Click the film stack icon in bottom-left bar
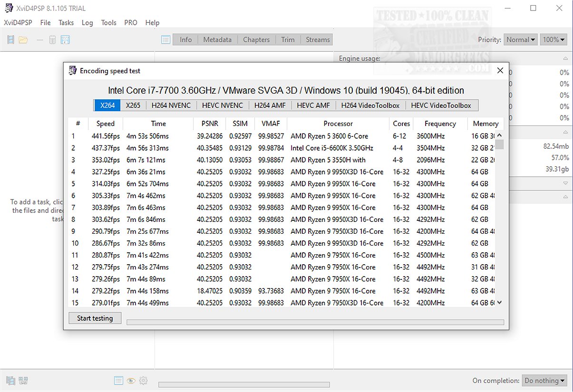The height and width of the screenshot is (392, 573). tap(10, 381)
